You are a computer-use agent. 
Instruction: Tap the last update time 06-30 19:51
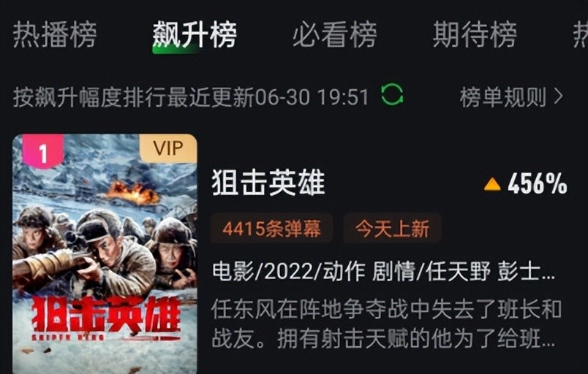[x=312, y=96]
